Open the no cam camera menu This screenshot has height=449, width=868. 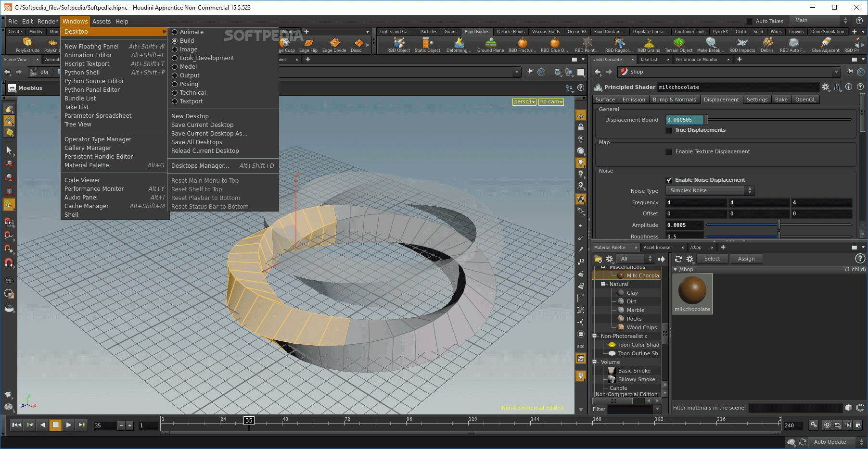tap(551, 102)
